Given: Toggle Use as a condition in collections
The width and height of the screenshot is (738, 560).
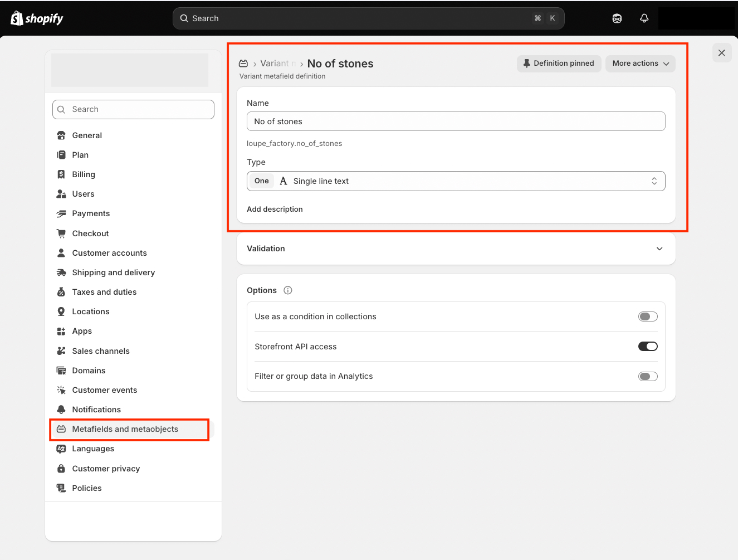Looking at the screenshot, I should [648, 316].
